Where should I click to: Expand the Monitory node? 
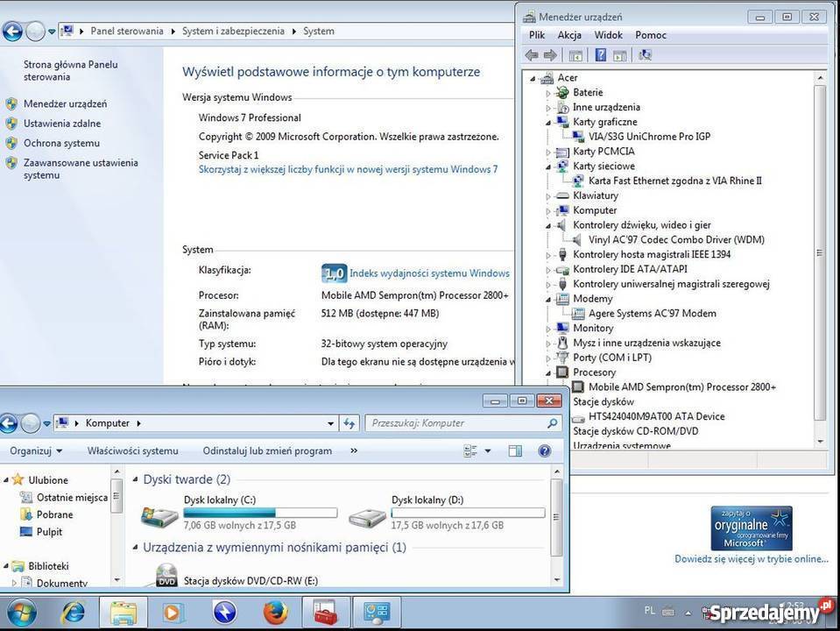(548, 329)
